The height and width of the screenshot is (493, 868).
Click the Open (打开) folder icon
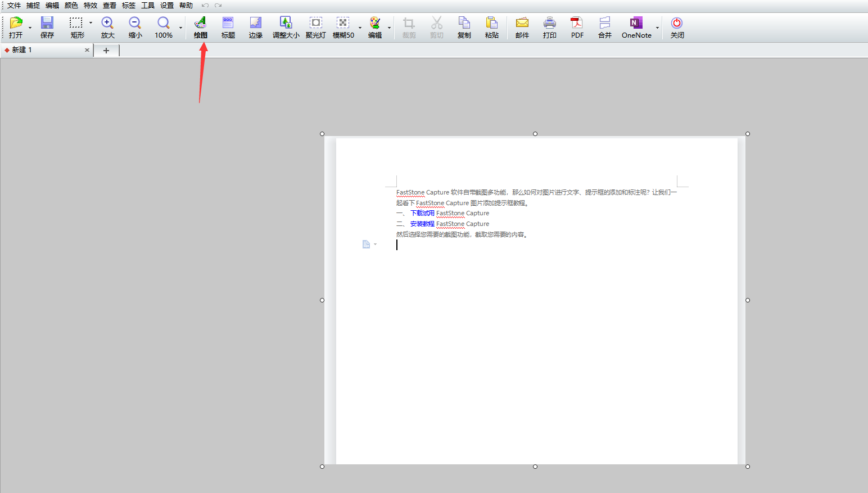(x=16, y=22)
